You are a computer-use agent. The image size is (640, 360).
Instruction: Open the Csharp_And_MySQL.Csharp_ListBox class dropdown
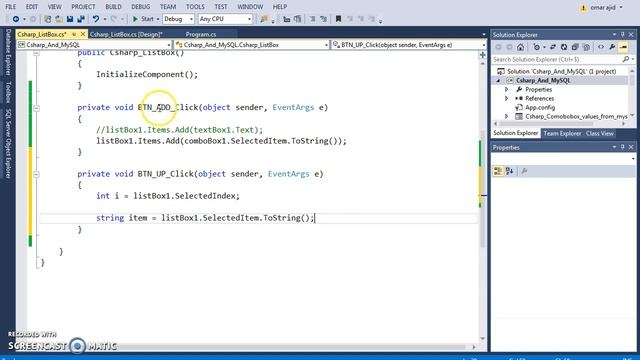click(x=251, y=45)
